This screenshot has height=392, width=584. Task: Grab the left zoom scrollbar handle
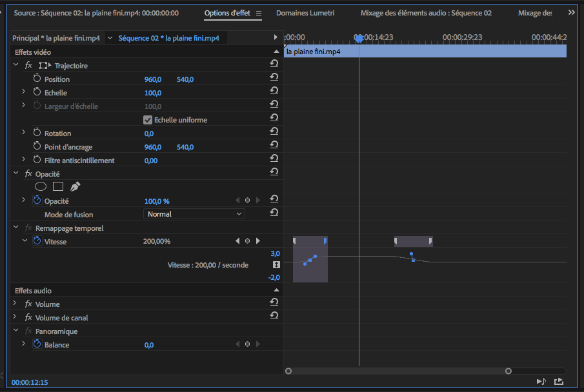tap(288, 371)
